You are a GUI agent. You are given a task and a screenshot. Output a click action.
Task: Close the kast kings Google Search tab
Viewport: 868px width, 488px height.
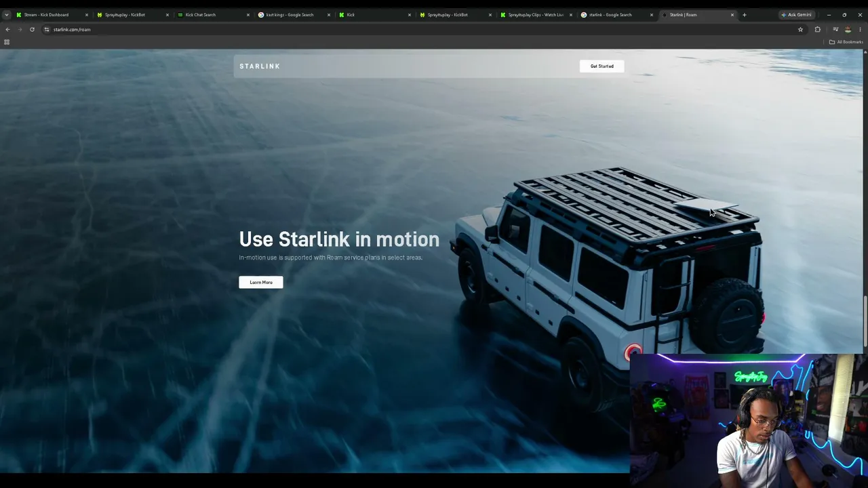tap(329, 15)
